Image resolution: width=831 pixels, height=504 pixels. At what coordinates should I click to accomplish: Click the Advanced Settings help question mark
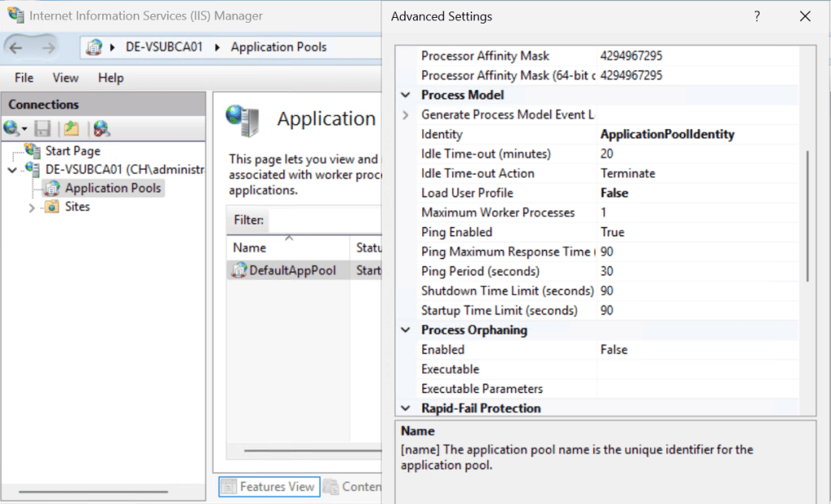click(x=756, y=16)
